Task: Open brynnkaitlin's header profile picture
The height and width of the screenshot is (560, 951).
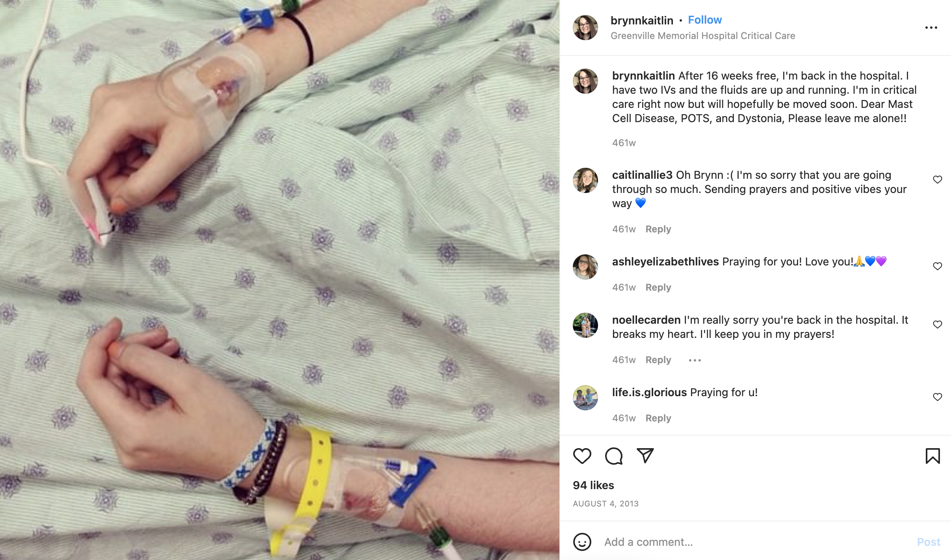Action: coord(585,28)
